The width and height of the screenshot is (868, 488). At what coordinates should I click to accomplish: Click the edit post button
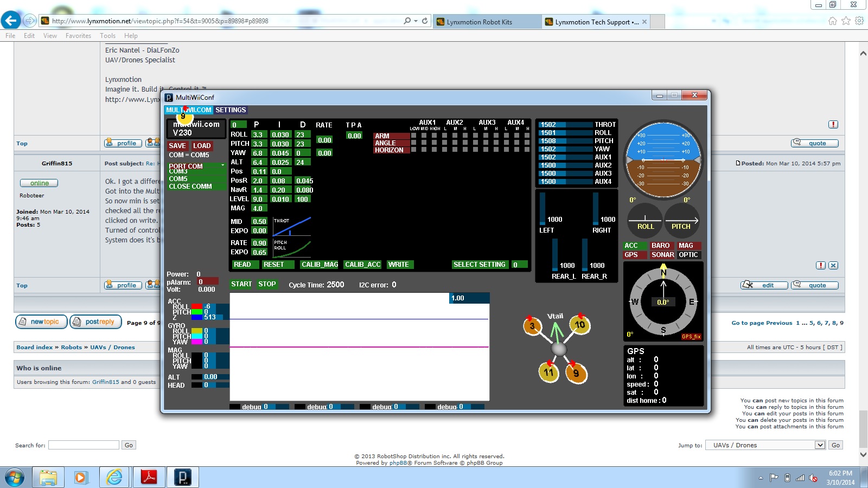point(764,285)
